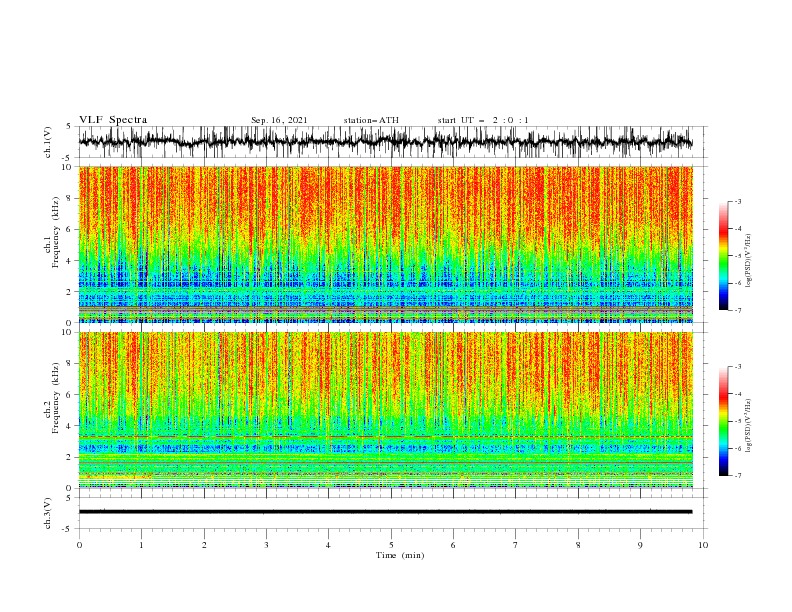
Task: Select the "Time (min)" axis title
Action: tap(400, 555)
